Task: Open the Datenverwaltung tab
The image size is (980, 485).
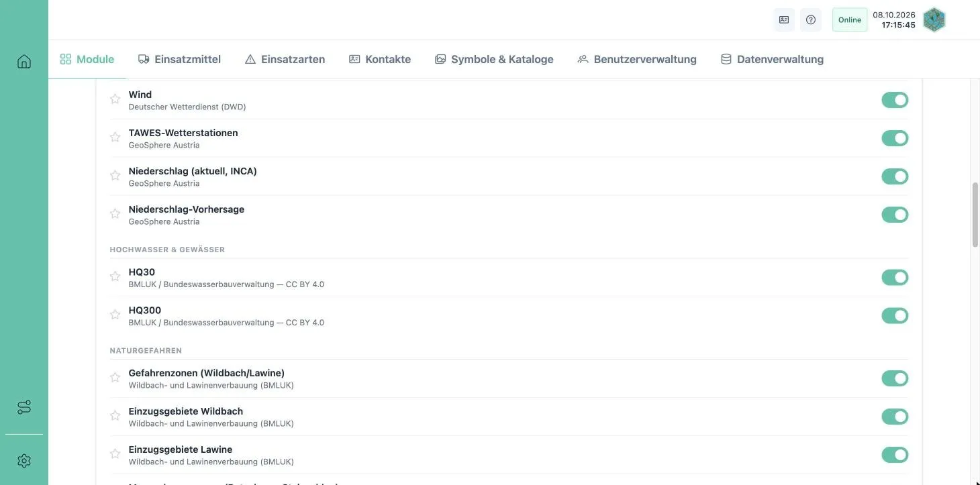Action: [x=772, y=59]
